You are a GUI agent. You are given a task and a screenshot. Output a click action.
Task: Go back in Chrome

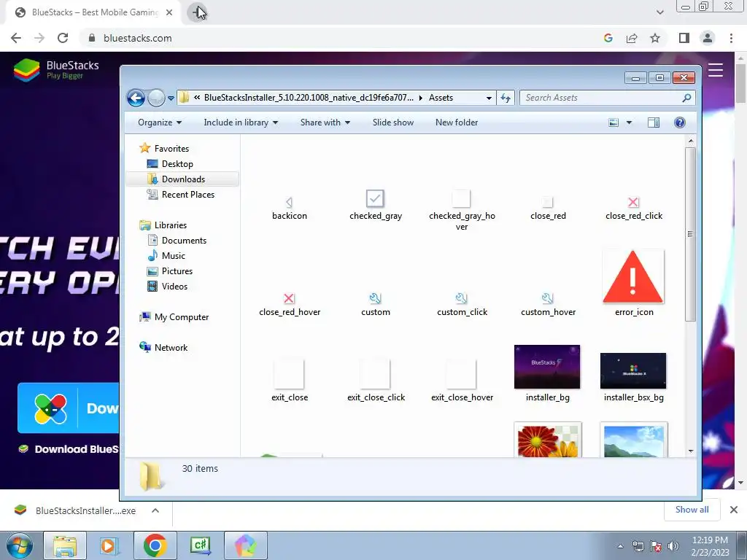(16, 38)
